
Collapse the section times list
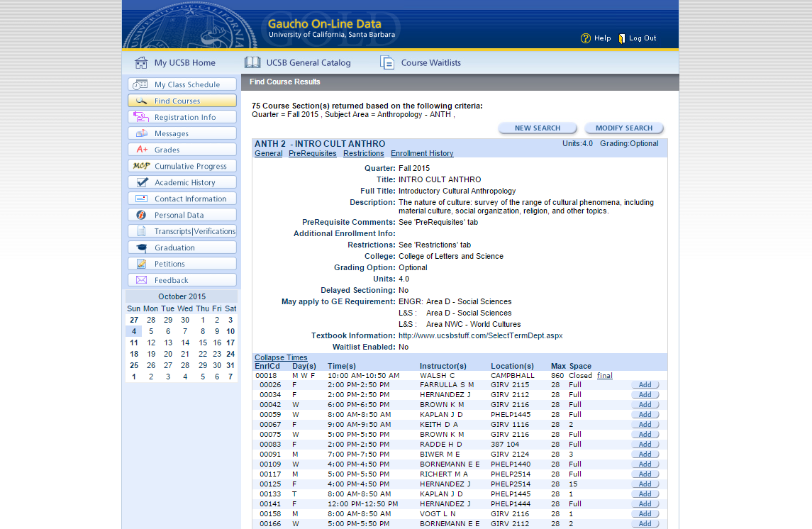[x=281, y=357]
